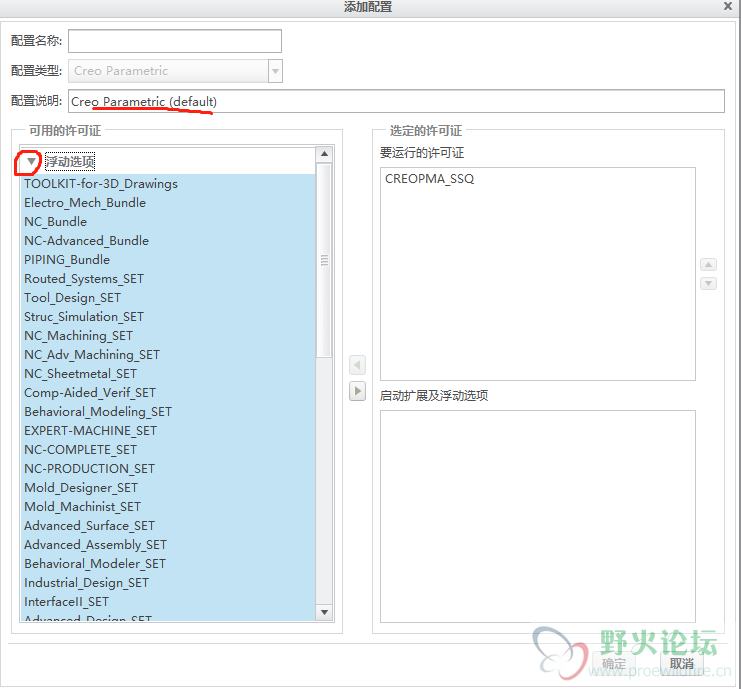The width and height of the screenshot is (741, 689).
Task: Select NC_Adv_Machining_SET license
Action: (168, 354)
